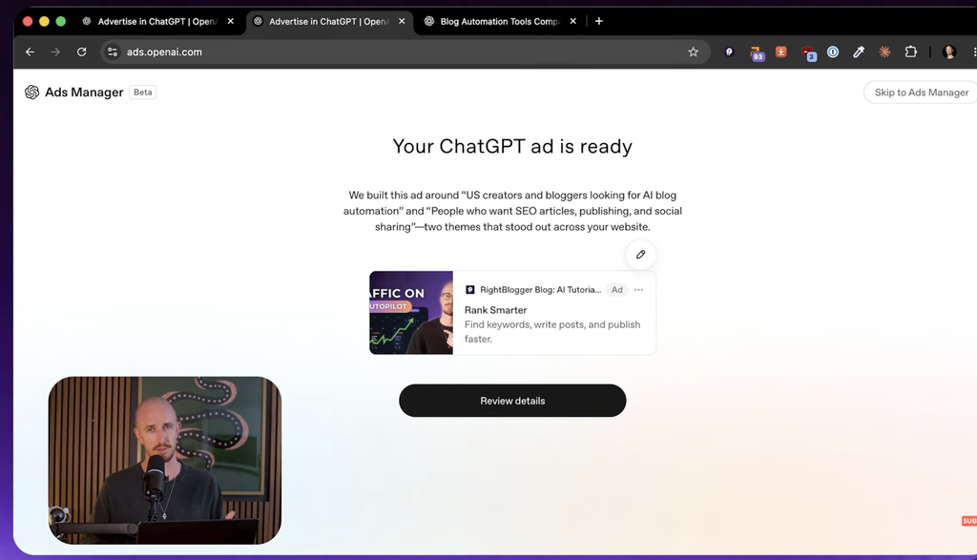Select the active Advertise in ChatGPT tab

pyautogui.click(x=329, y=21)
